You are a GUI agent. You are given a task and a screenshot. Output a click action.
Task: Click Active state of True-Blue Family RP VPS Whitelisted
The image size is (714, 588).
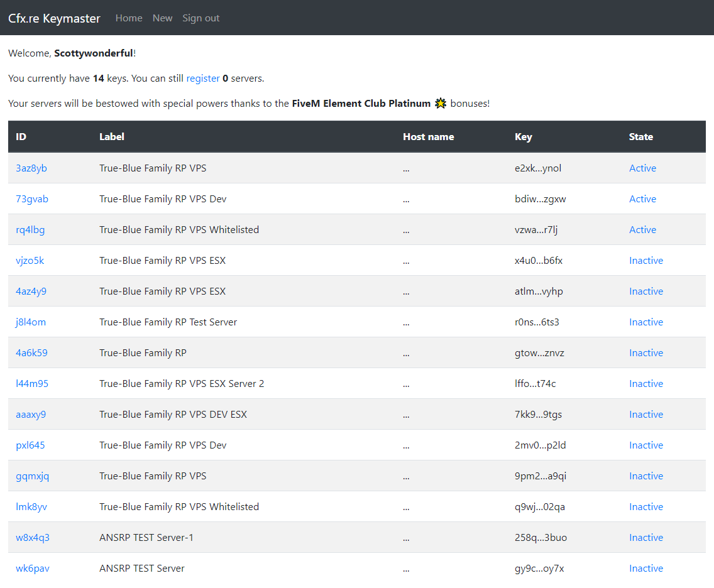click(x=642, y=229)
